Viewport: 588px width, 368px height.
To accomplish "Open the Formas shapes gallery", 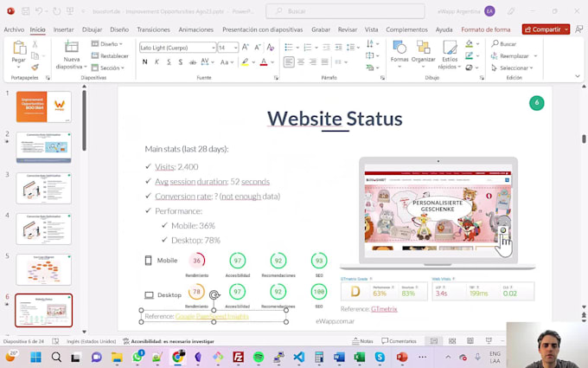I will coord(399,55).
